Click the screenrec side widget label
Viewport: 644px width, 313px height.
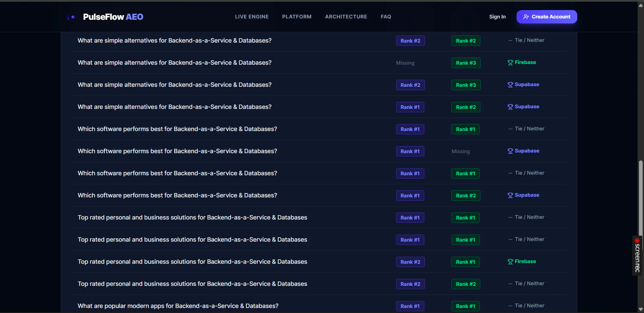tap(637, 258)
